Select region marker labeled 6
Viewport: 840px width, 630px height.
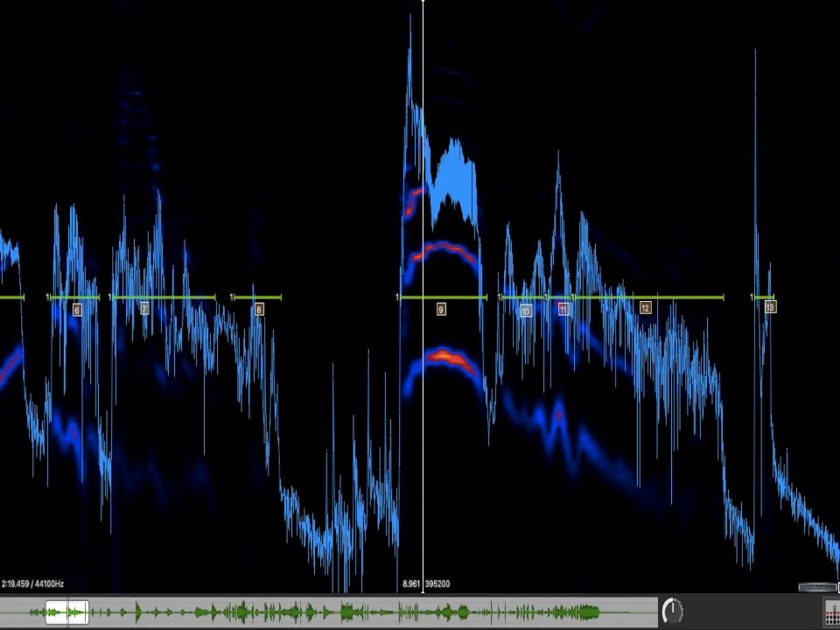click(x=77, y=310)
